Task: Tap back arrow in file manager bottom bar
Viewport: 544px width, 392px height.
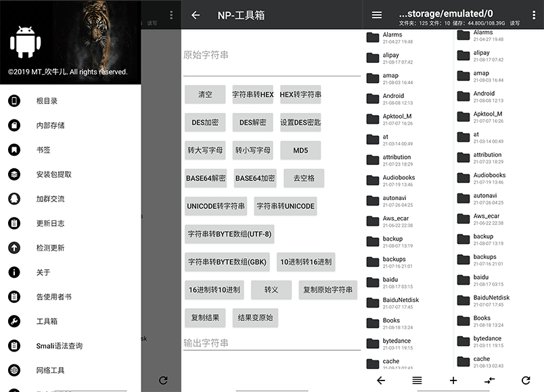Action: pos(381,381)
